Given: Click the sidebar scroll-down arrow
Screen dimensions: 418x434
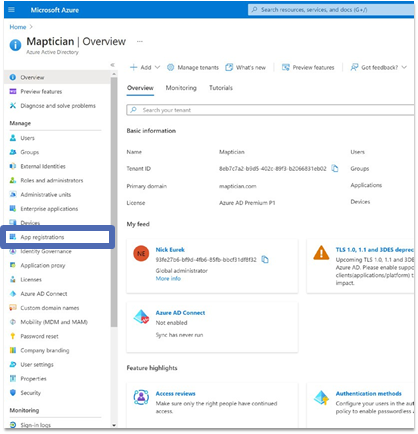Looking at the screenshot, I should (114, 425).
